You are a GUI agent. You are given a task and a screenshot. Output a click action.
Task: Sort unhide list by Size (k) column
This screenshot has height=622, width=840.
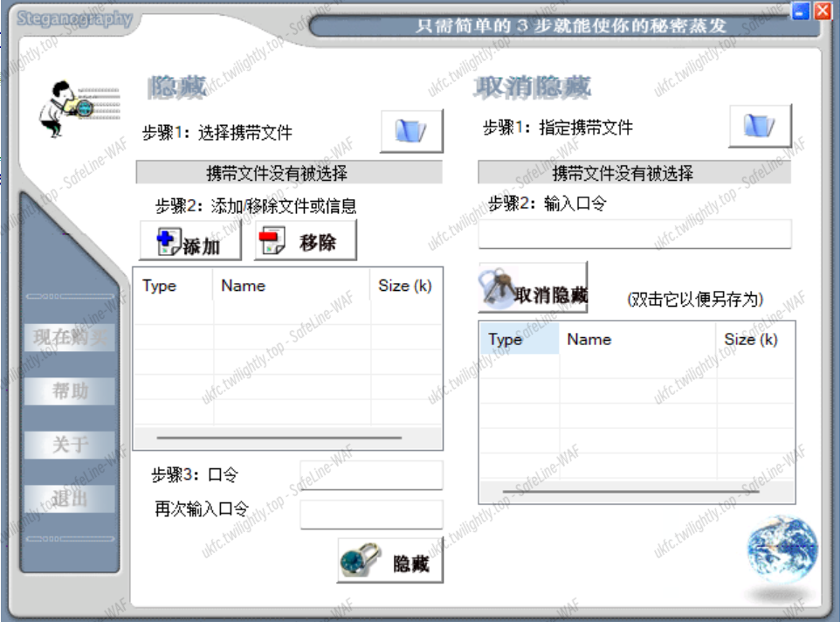point(754,340)
